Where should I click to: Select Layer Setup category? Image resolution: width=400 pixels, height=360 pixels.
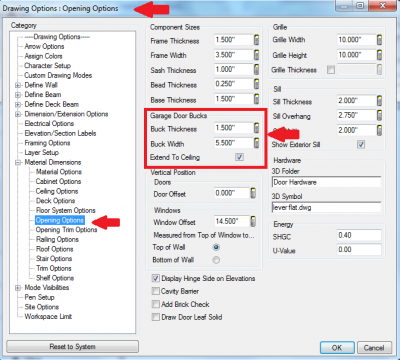(42, 153)
